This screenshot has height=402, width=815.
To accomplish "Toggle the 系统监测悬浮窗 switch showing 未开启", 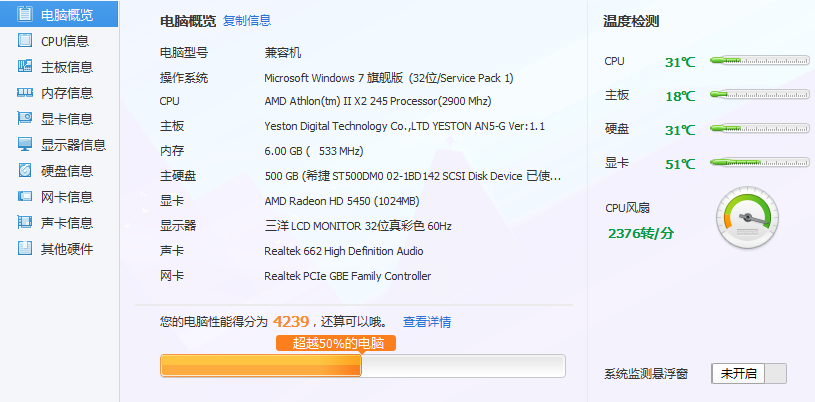I will coord(748,373).
